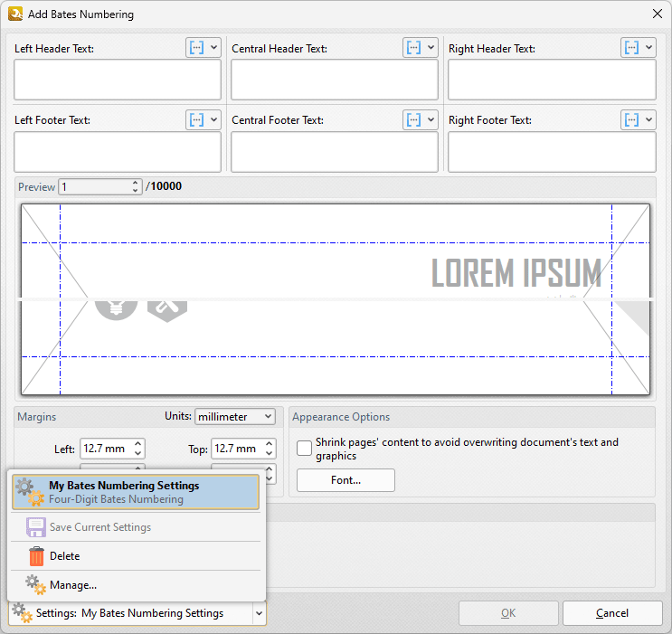Screen dimensions: 672x634
Task: Click the Appearance Options heading
Action: tap(341, 417)
